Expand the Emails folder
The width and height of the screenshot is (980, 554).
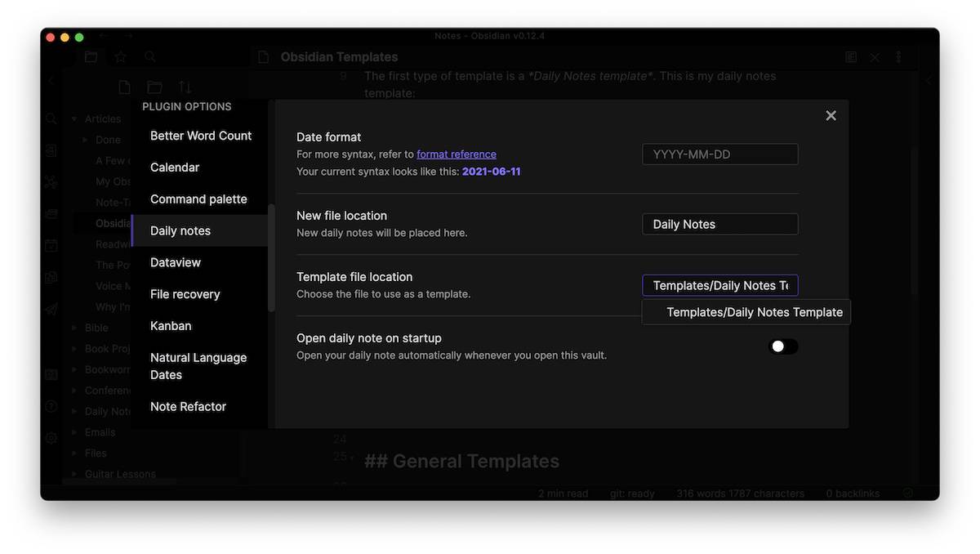pos(75,432)
